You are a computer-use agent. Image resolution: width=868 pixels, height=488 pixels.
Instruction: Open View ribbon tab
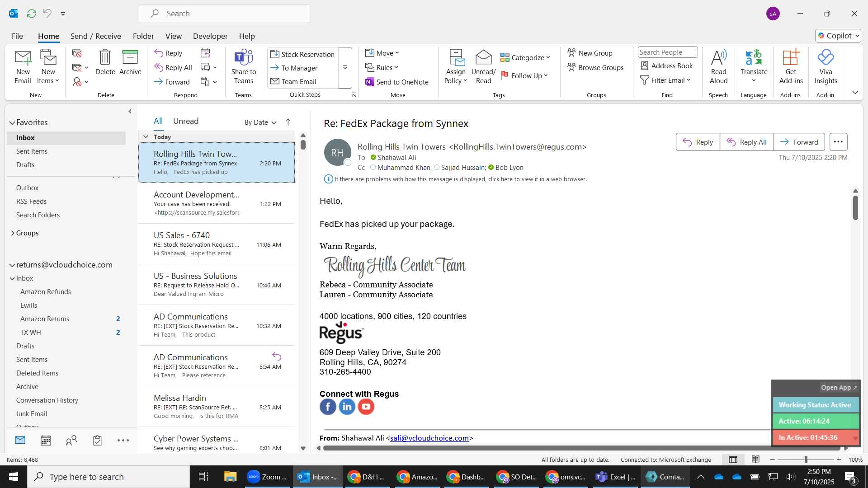[x=173, y=36]
